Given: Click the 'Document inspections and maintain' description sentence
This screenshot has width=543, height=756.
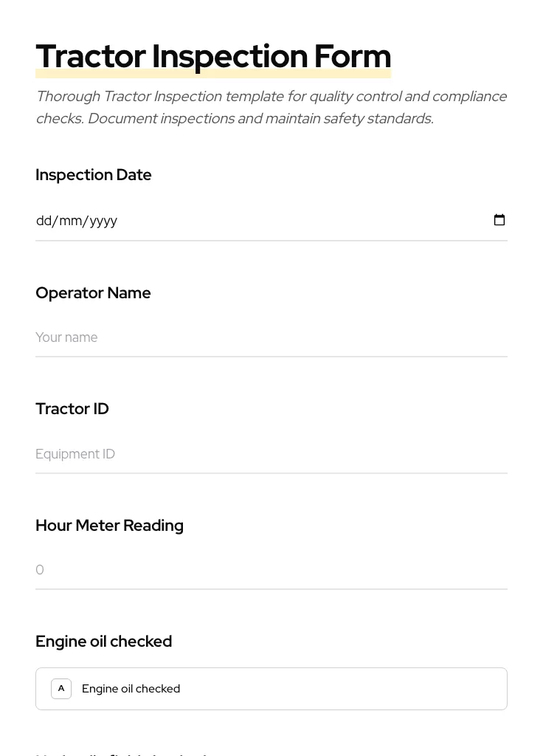Looking at the screenshot, I should point(260,118).
